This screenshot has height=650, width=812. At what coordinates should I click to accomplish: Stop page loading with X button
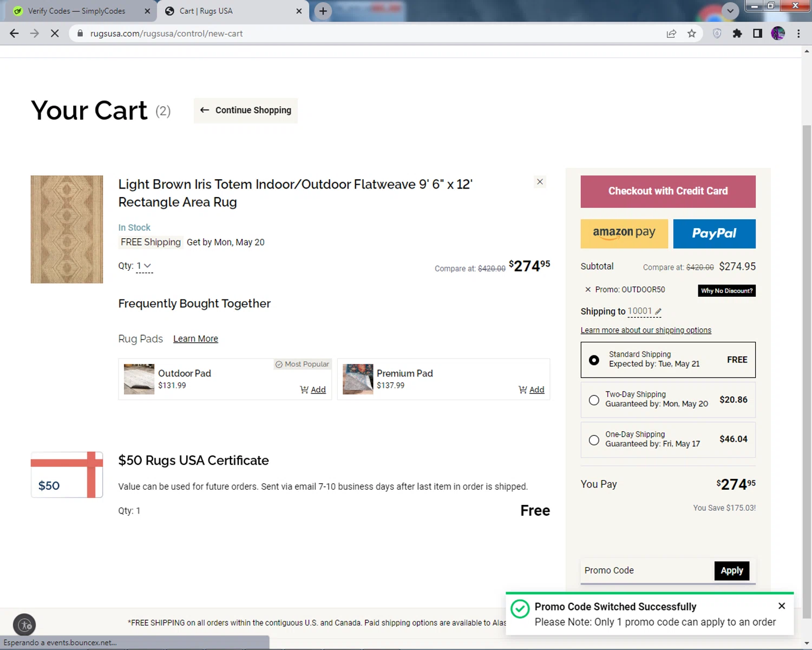tap(55, 34)
